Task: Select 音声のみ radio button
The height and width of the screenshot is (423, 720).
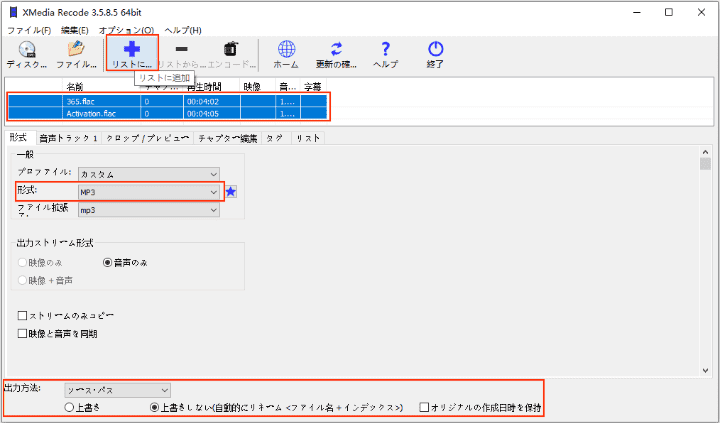Action: tap(107, 263)
